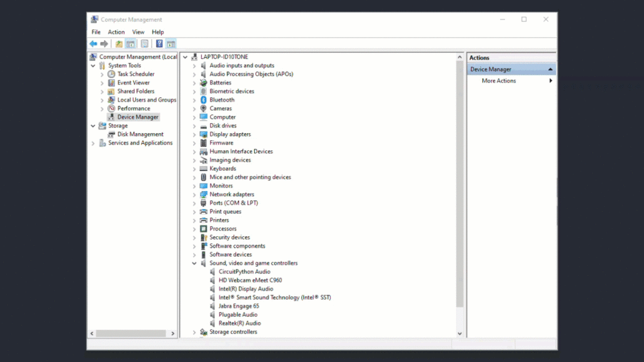This screenshot has width=644, height=362.
Task: Click the Properties toolbar icon
Action: point(145,44)
